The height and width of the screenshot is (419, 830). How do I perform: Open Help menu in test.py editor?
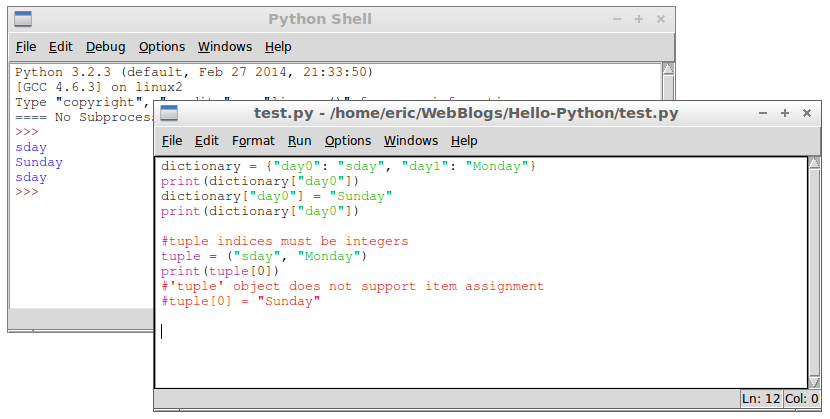(x=464, y=141)
